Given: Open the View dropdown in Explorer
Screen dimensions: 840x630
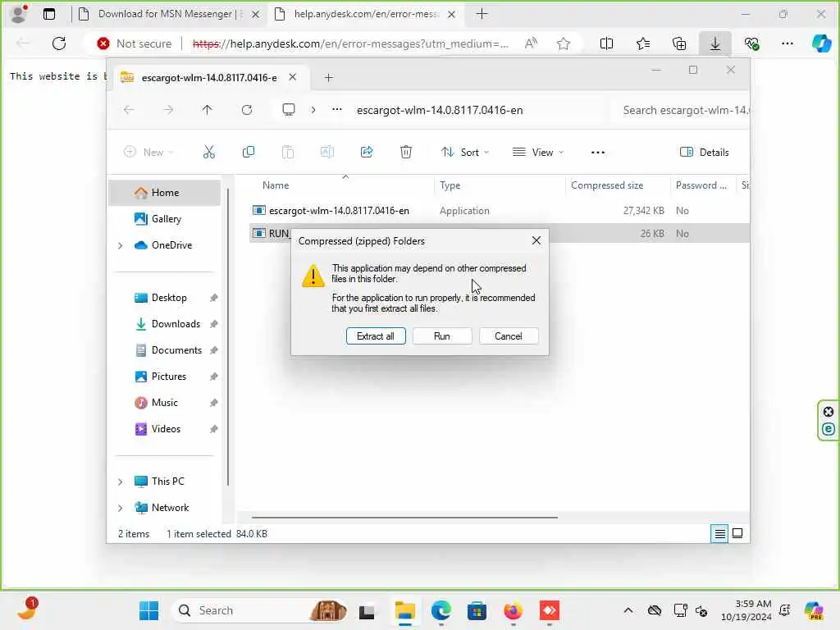Looking at the screenshot, I should (538, 152).
